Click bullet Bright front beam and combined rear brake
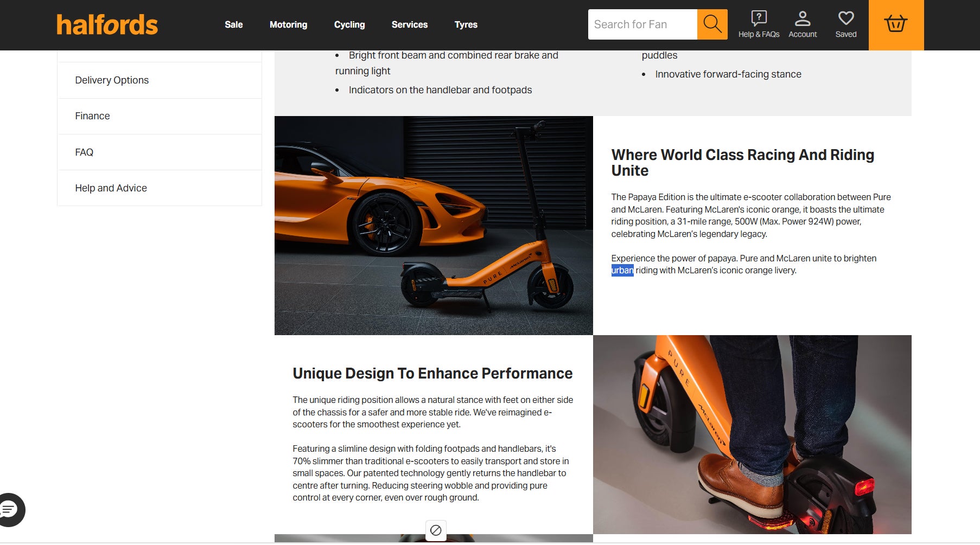Image resolution: width=980 pixels, height=545 pixels. pyautogui.click(x=447, y=63)
